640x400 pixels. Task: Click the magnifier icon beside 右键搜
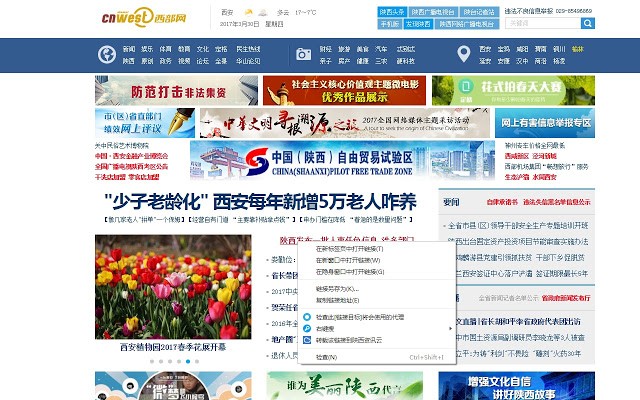(x=306, y=328)
